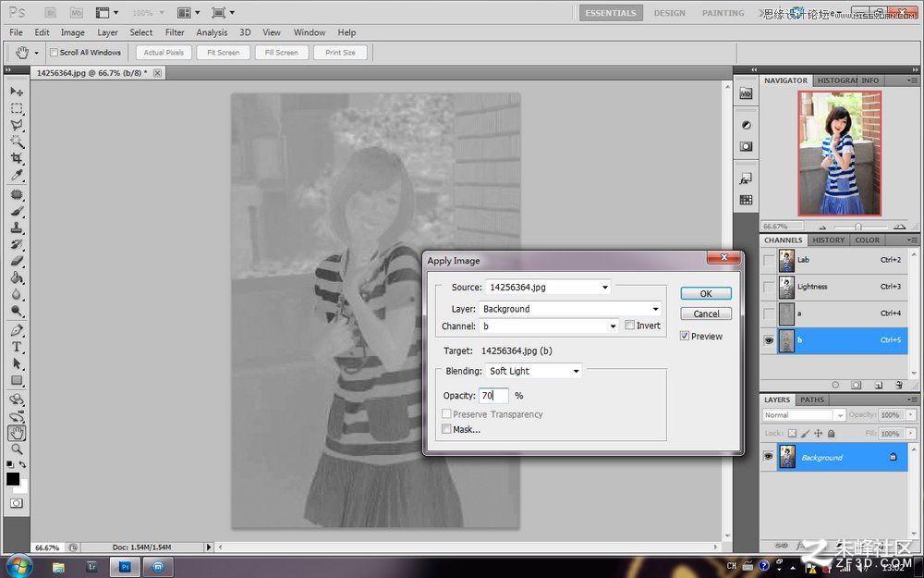
Task: Enable Scroll All Windows checkbox
Action: coord(55,53)
